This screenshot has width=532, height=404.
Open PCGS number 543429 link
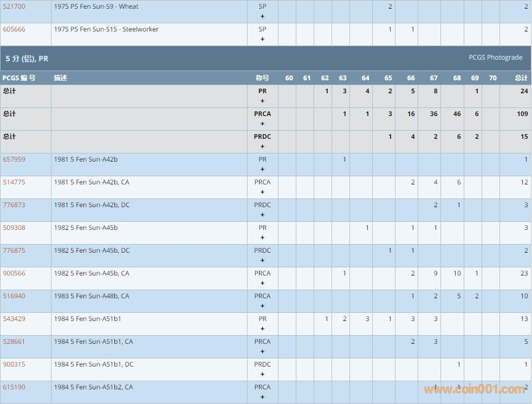tap(14, 318)
